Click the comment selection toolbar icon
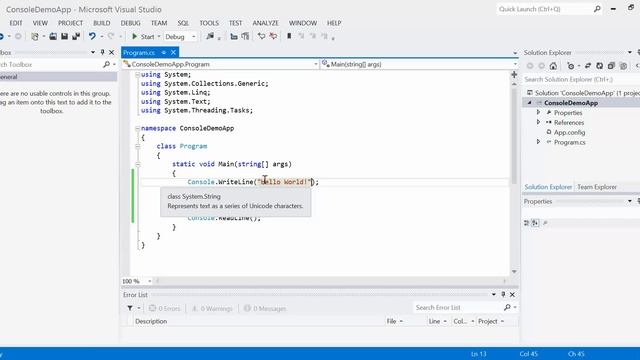Viewport: 640px width, 360px height. (262, 36)
